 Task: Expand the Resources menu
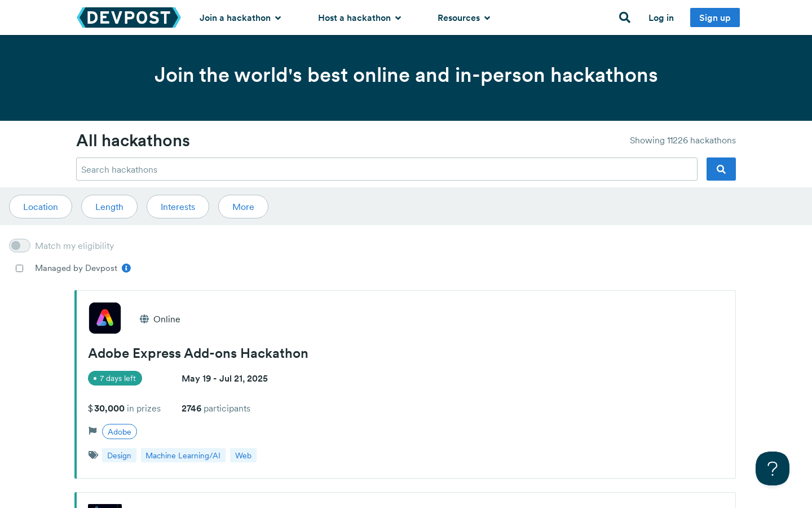(x=464, y=18)
